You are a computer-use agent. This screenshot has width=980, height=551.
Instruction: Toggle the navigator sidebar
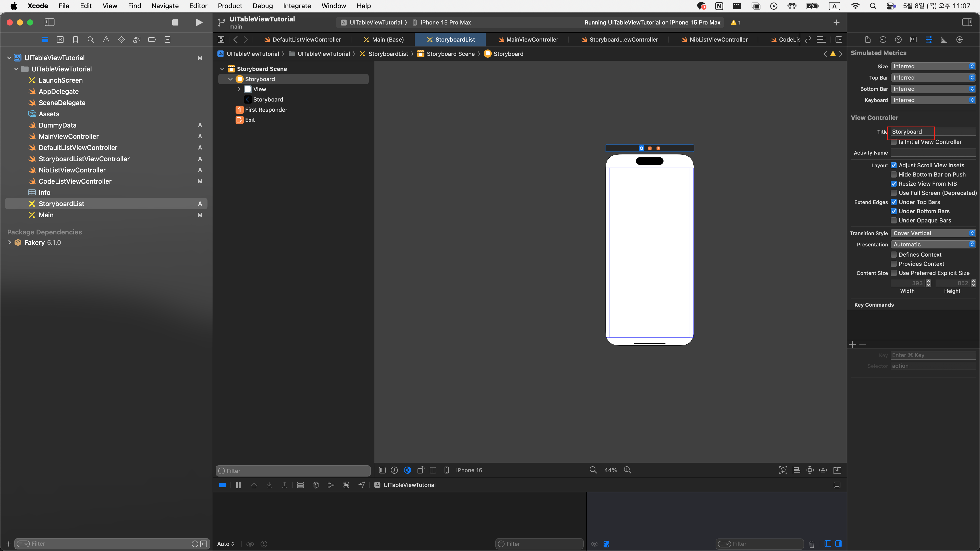[x=50, y=22]
